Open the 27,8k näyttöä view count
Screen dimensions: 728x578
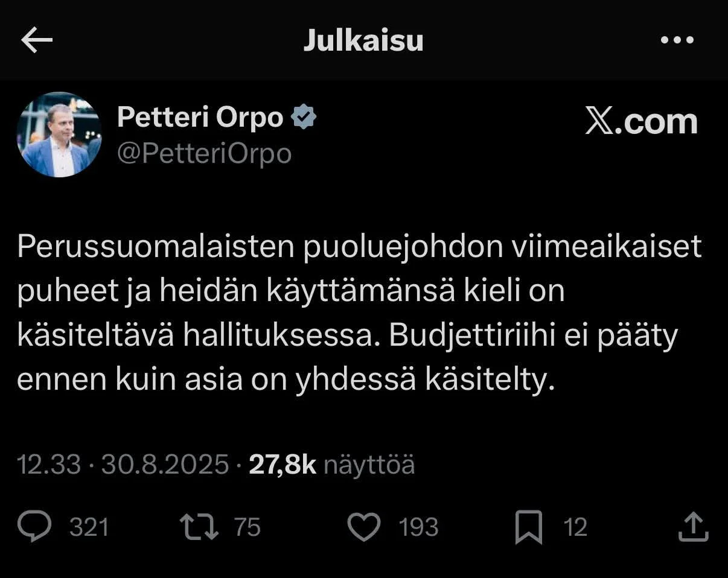tap(332, 465)
